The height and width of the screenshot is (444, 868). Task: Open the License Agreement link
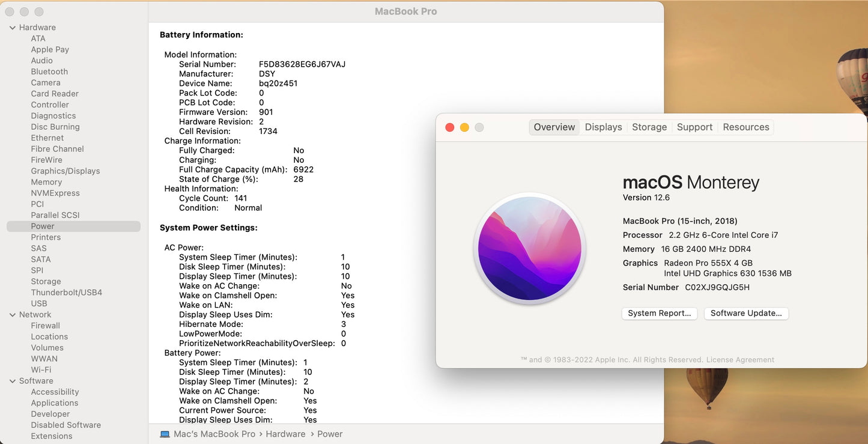tap(740, 360)
